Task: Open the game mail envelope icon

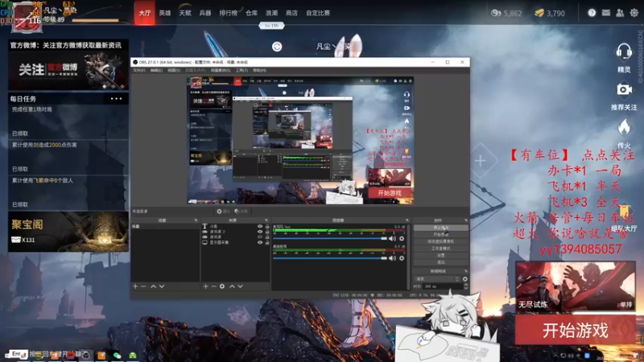Action: pyautogui.click(x=606, y=13)
